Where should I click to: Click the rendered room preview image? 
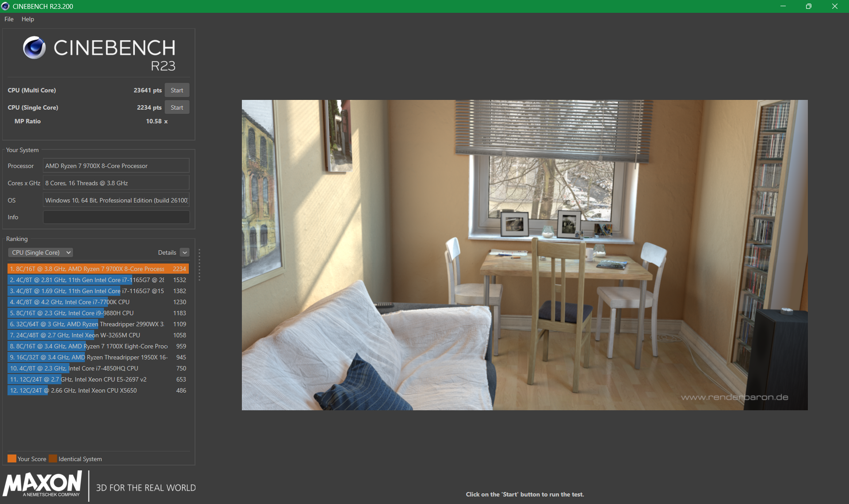click(524, 256)
